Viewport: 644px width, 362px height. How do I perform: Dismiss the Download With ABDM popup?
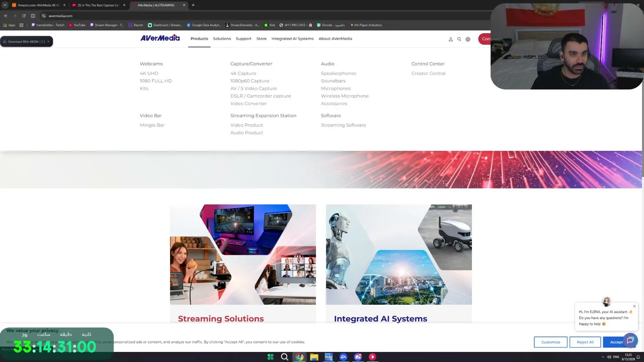[48, 41]
